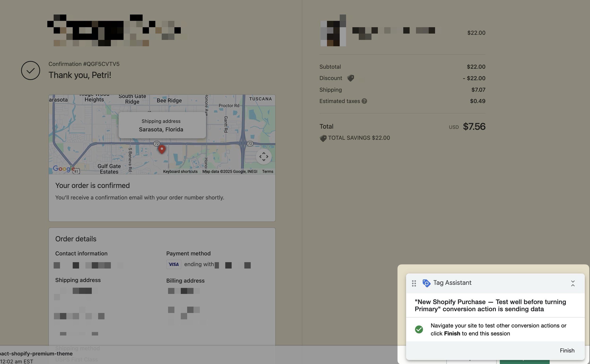Click the order confirmation checkmark icon
Viewport: 590px width, 364px height.
30,70
